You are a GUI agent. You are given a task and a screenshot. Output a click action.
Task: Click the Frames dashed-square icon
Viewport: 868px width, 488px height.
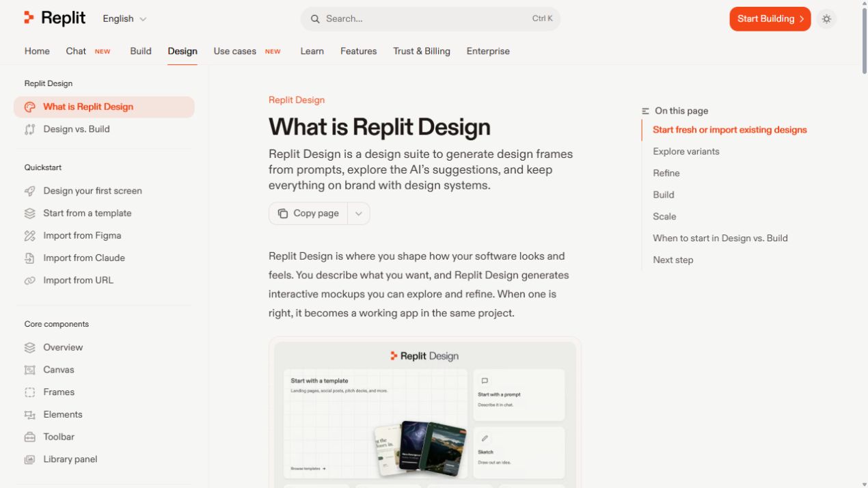coord(29,392)
